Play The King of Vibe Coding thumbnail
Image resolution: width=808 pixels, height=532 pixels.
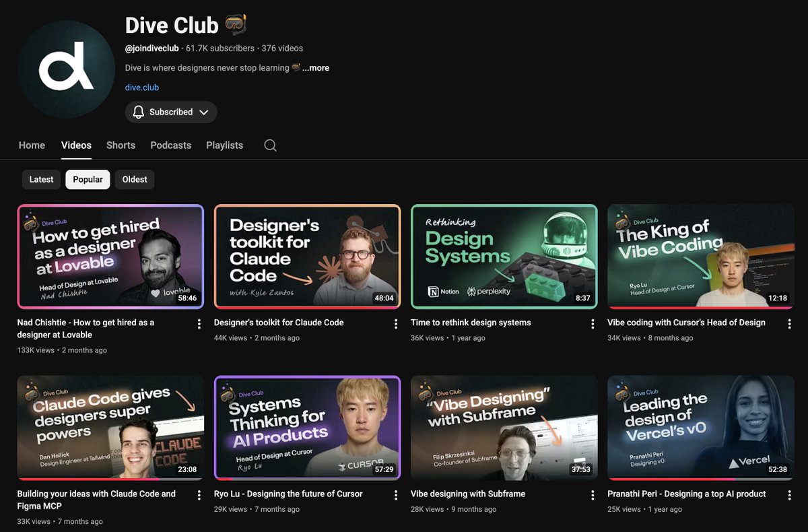tap(701, 257)
